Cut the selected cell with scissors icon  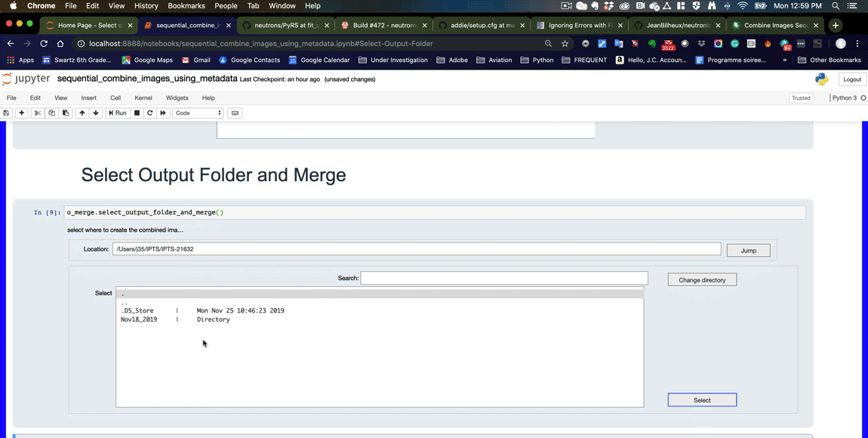37,113
